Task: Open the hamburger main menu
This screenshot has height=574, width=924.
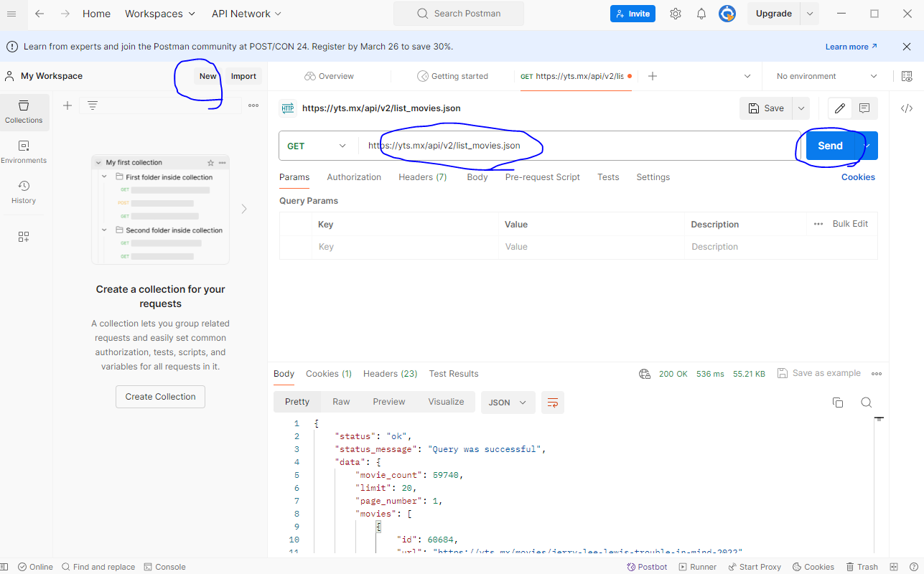Action: pos(11,14)
